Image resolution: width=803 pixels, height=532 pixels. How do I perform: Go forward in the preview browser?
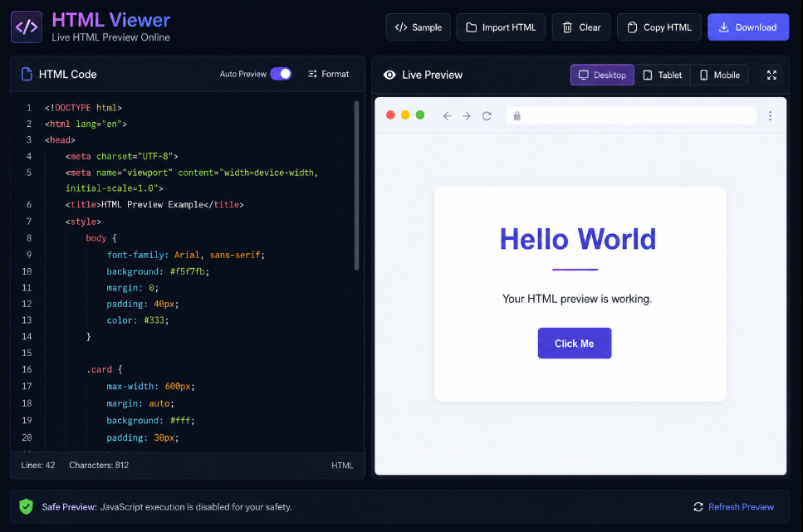tap(466, 115)
